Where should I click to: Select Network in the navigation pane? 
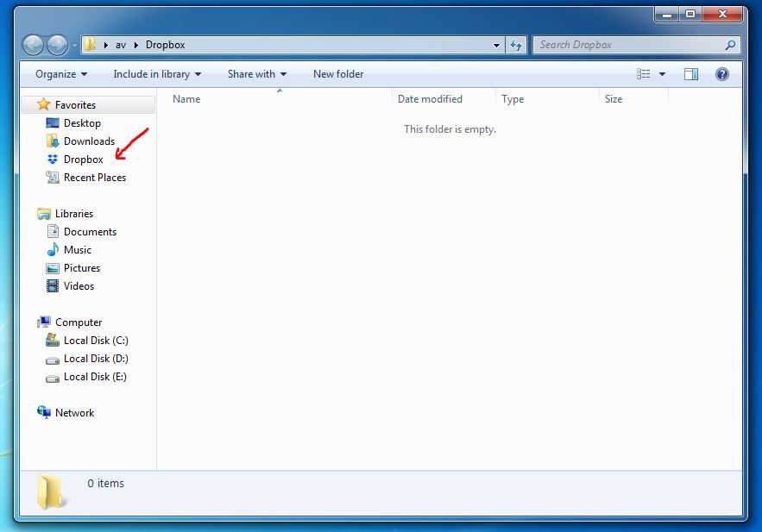[x=74, y=413]
